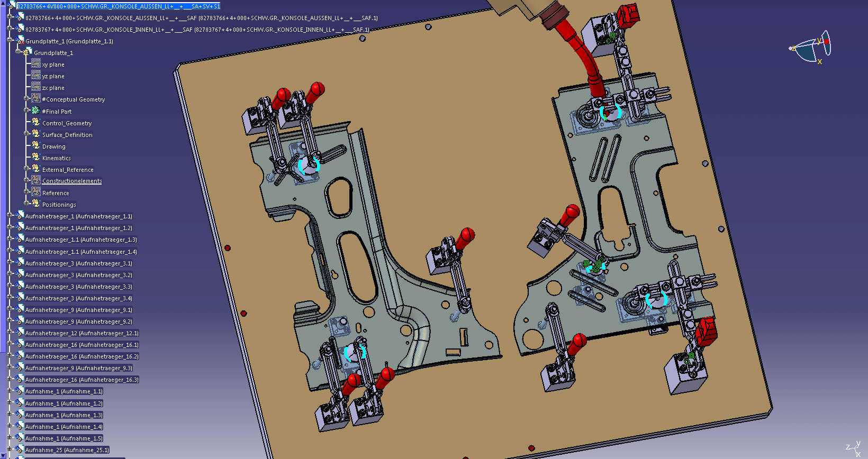
Task: Expand Aufnahmetraeger_3 (Aufnahmetraeger_3.3) node
Action: click(10, 286)
